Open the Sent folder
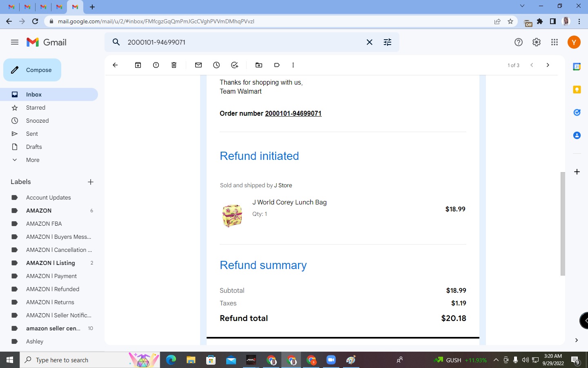Viewport: 588px width, 368px height. (49, 134)
